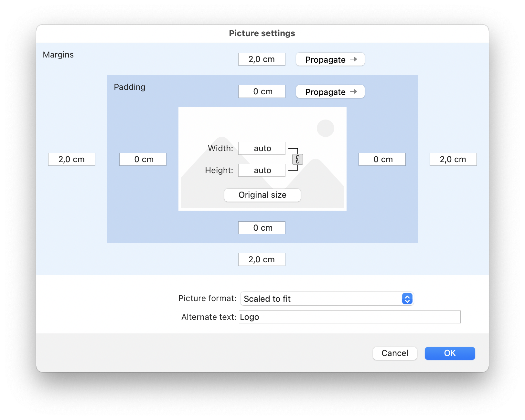Image resolution: width=525 pixels, height=420 pixels.
Task: Cancel the Picture settings dialog
Action: coord(395,353)
